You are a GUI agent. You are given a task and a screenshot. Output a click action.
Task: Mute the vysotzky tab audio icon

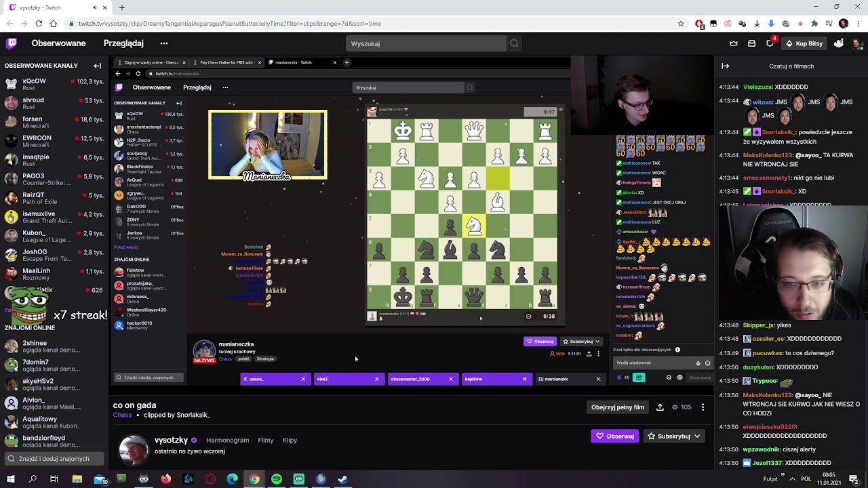95,7
